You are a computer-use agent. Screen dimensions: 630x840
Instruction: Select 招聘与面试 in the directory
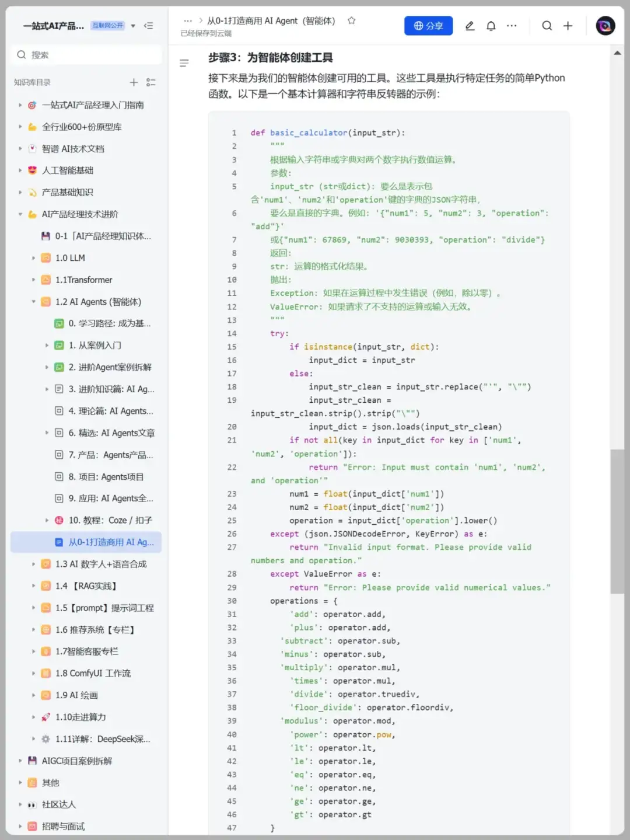pos(63,826)
